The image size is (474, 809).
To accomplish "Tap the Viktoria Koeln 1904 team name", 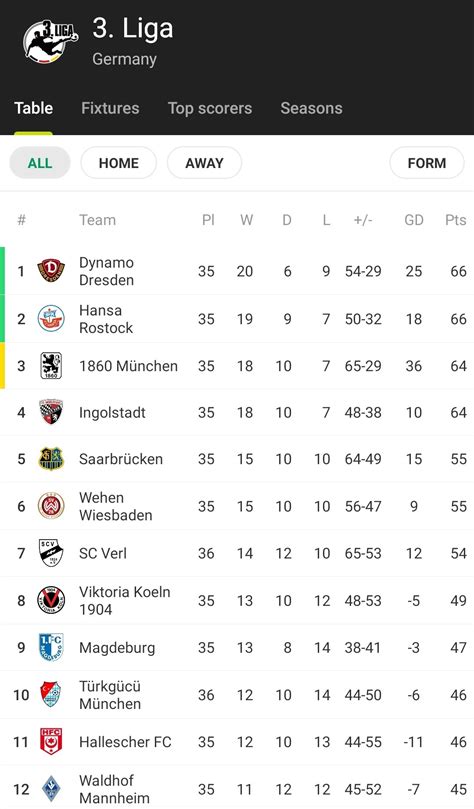I will click(124, 601).
